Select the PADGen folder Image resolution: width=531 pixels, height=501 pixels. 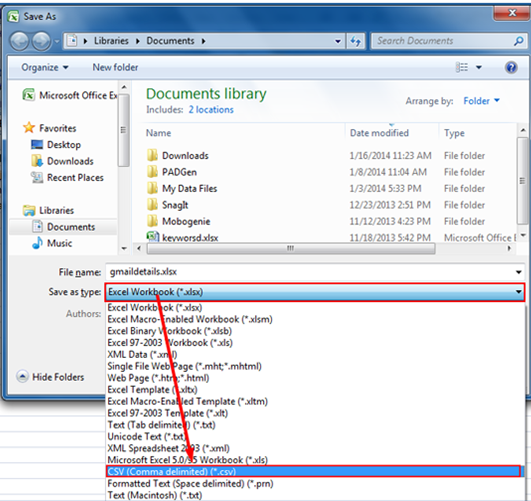coord(172,172)
